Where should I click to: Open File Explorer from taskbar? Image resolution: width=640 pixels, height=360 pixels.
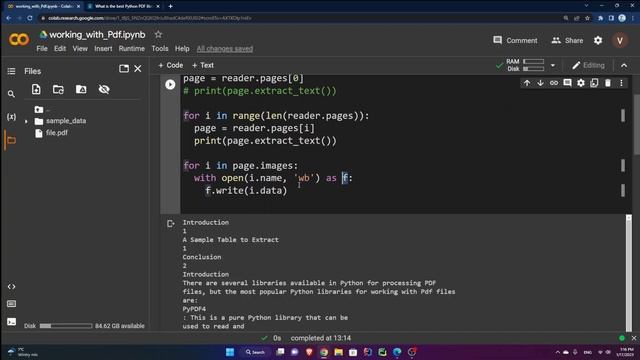pos(338,352)
